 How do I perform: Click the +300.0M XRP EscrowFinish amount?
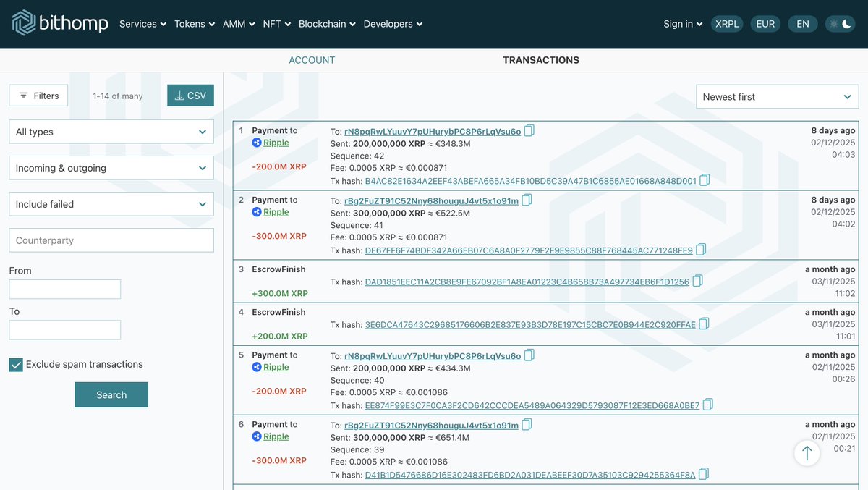coord(280,293)
